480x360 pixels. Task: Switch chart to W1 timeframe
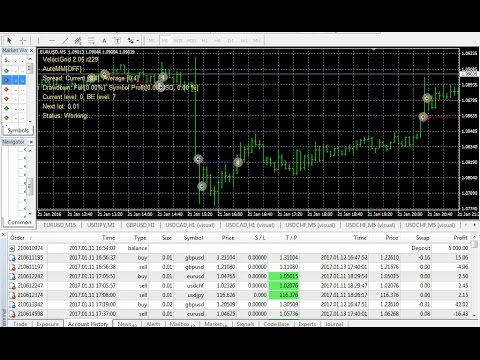[244, 41]
